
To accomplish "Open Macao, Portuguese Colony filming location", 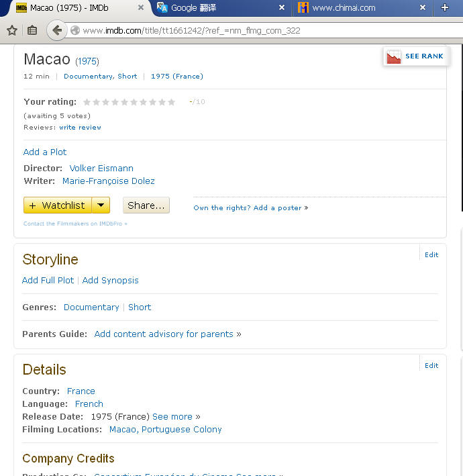I will [x=165, y=429].
